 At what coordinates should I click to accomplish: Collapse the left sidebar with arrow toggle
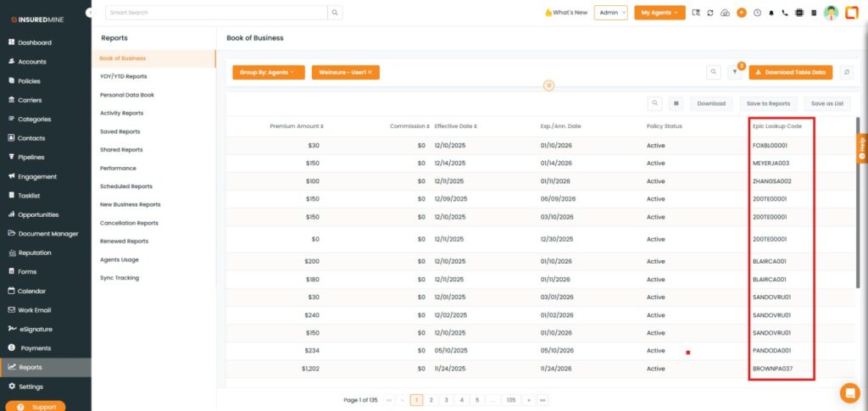click(90, 13)
